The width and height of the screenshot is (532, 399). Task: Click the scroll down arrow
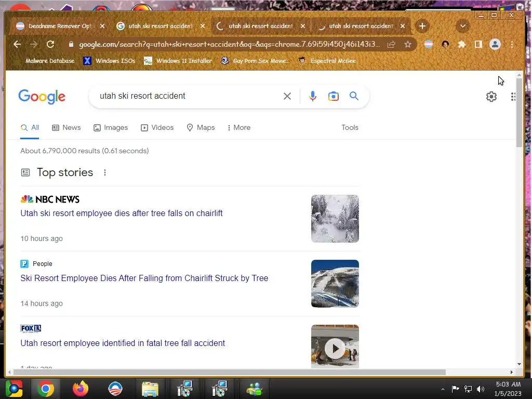pos(519,364)
